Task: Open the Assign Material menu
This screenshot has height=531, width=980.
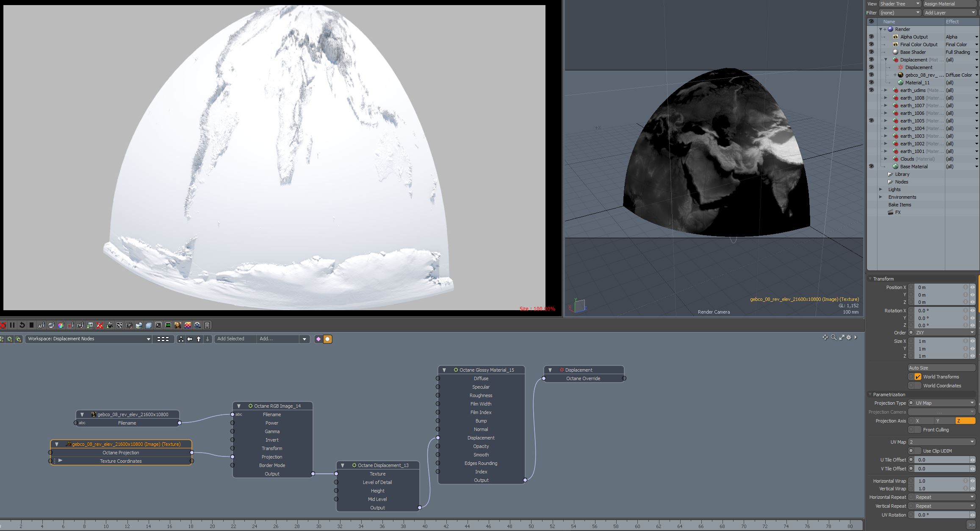Action: (x=950, y=4)
